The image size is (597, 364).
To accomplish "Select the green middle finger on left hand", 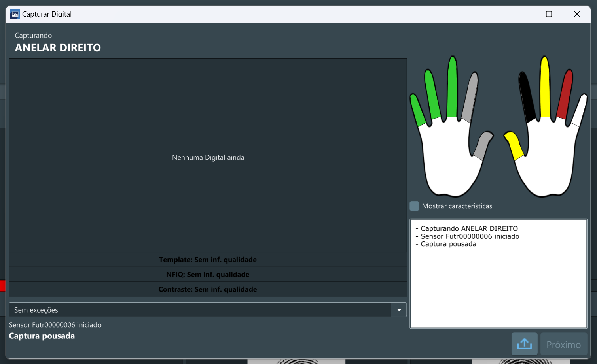I will [452, 87].
